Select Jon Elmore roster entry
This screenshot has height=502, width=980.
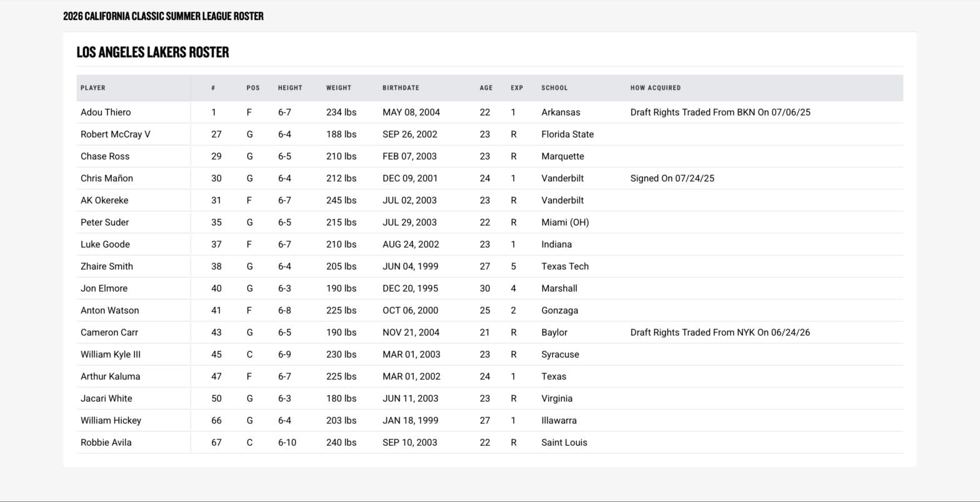tap(104, 289)
